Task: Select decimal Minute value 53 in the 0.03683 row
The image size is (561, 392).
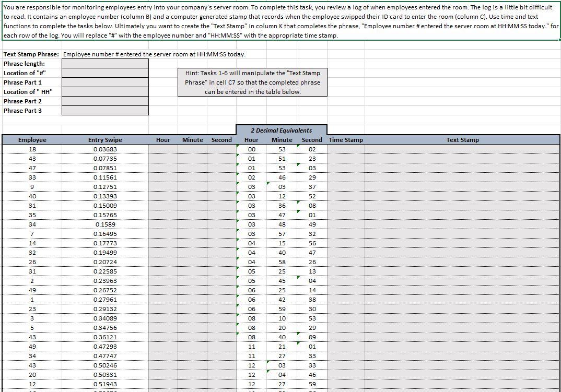Action: coord(282,149)
